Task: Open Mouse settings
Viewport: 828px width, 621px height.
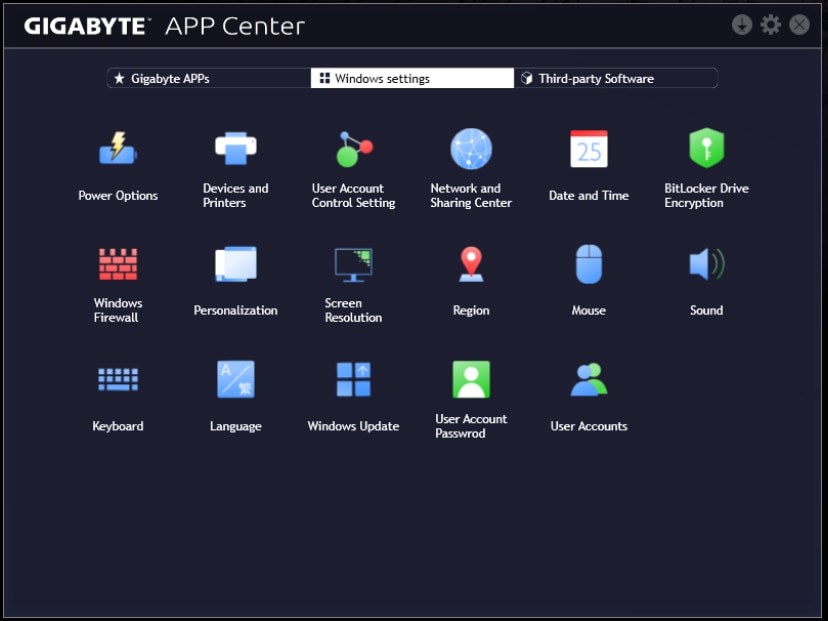Action: point(588,265)
